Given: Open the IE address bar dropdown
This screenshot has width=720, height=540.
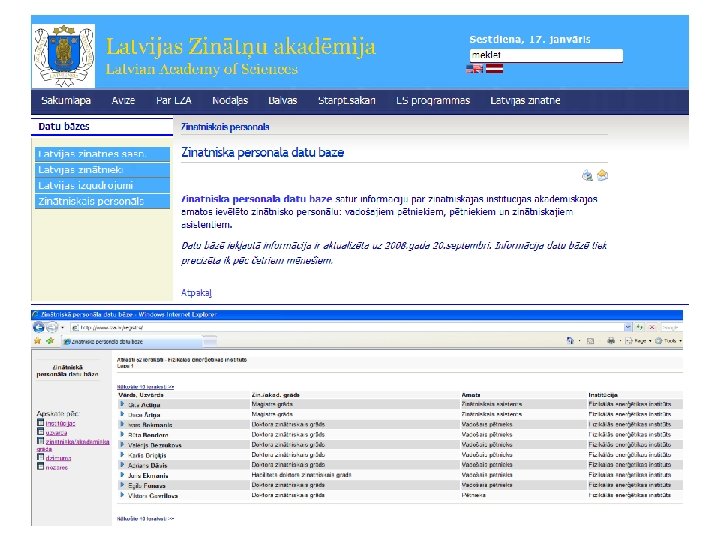Looking at the screenshot, I should [628, 327].
